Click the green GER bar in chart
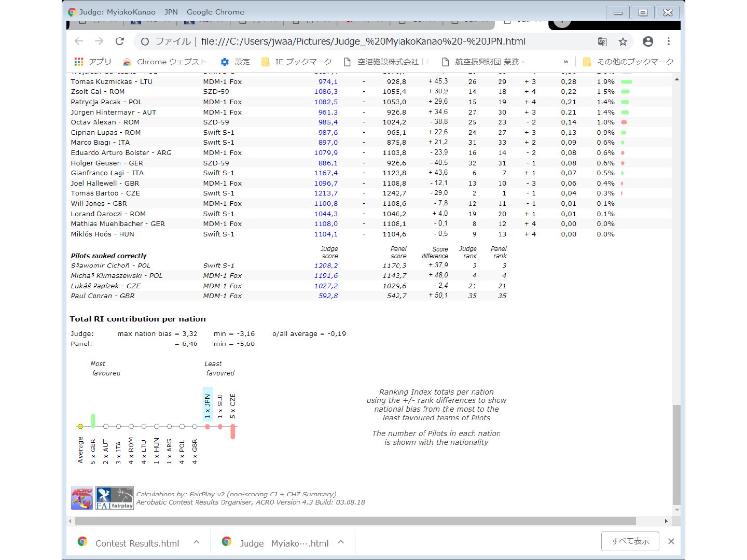This screenshot has height=560, width=747. (93, 421)
